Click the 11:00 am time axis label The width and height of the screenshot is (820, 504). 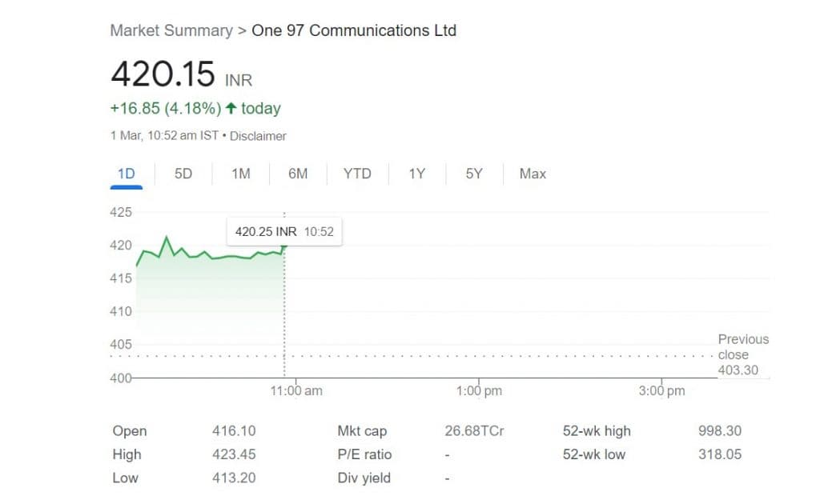click(x=296, y=391)
